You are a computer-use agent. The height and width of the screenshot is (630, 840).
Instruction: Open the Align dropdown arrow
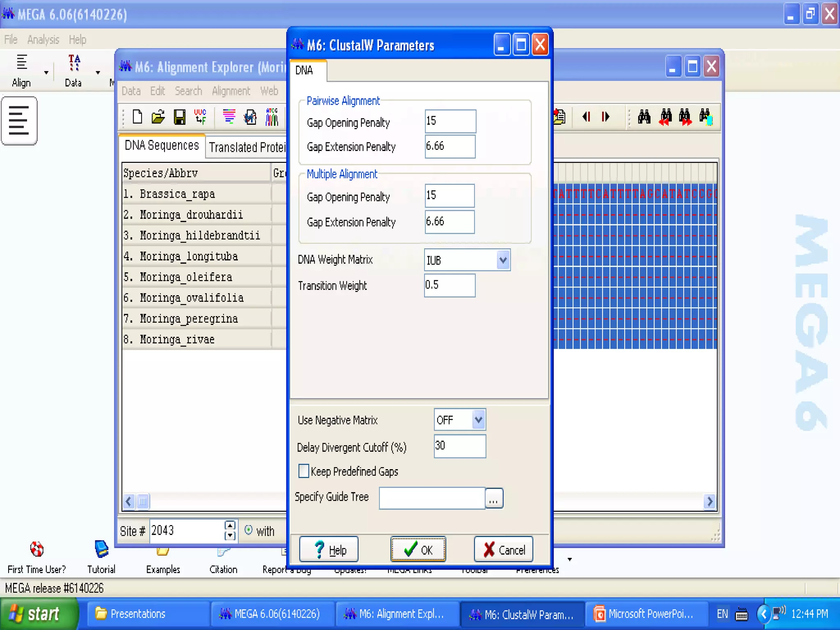click(46, 73)
